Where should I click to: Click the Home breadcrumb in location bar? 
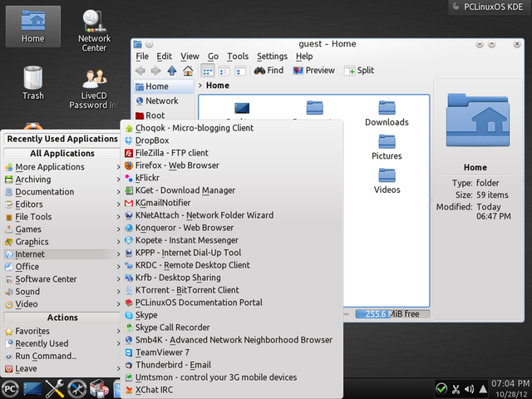[218, 86]
